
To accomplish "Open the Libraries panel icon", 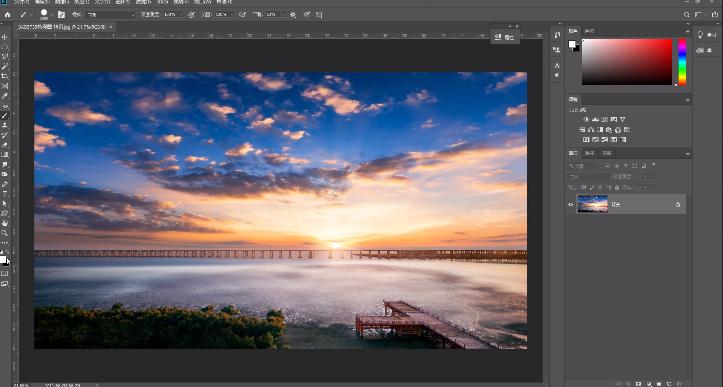I will [x=700, y=50].
